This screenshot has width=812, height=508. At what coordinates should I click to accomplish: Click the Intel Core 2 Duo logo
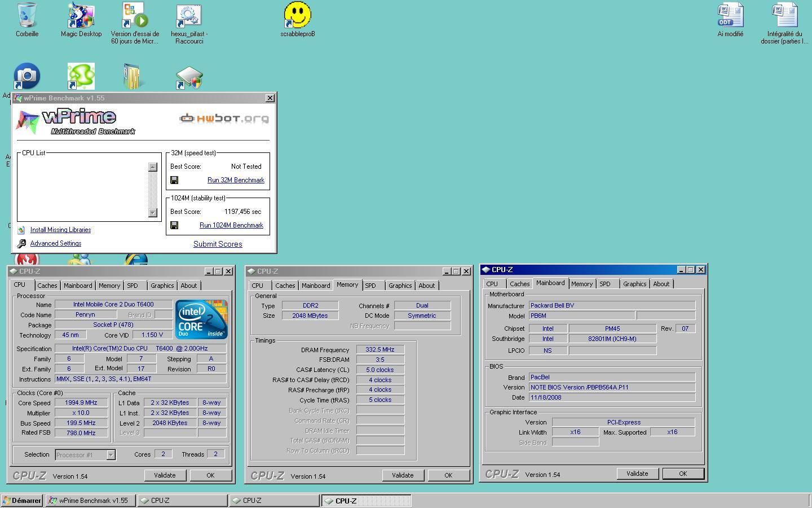[201, 319]
